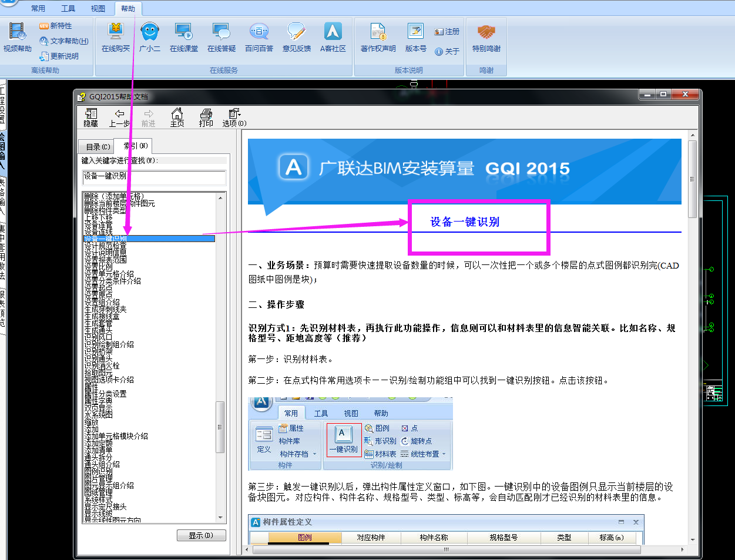Open the 目录(C) tab in help window
Screen dimensions: 735x560
[97, 147]
